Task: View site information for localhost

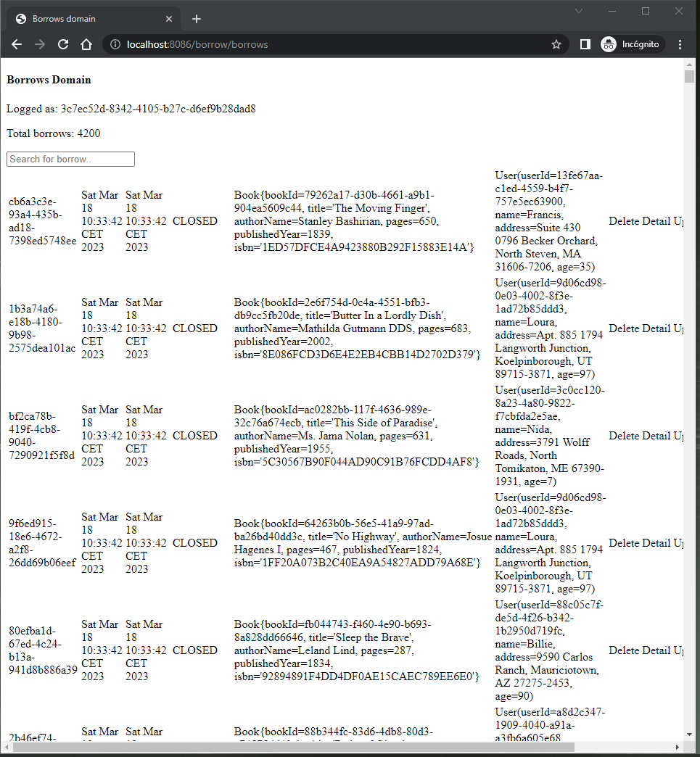Action: (x=115, y=44)
